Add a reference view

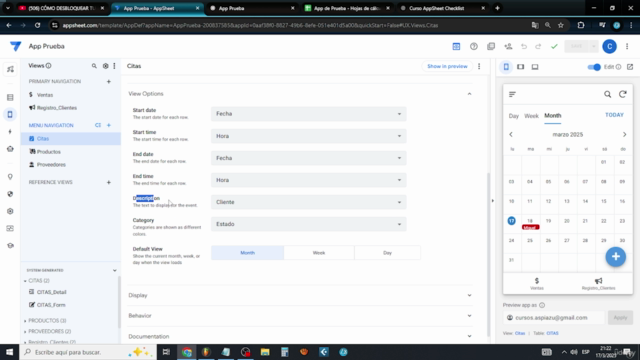(x=109, y=182)
